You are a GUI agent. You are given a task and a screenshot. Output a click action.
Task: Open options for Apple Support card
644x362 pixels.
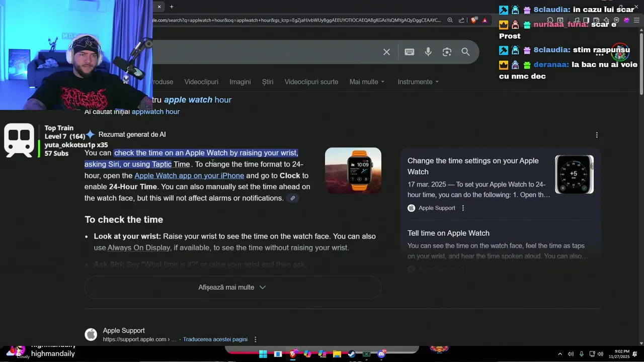coord(463,208)
